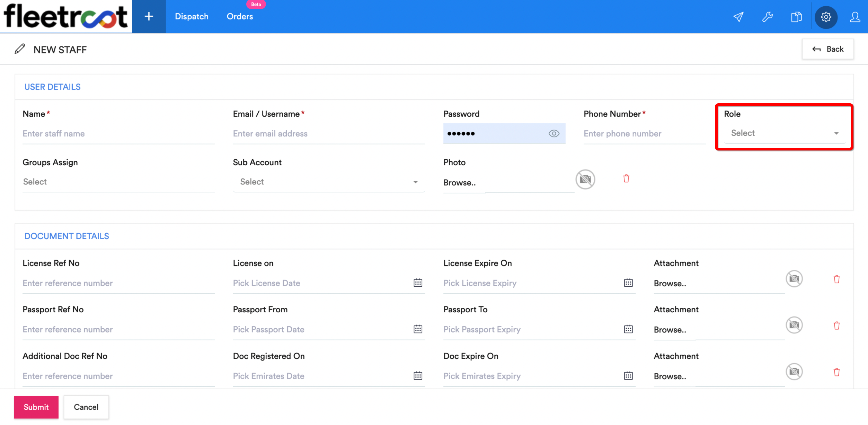868x425 pixels.
Task: Open calendar for Doc Expire On
Action: 628,376
